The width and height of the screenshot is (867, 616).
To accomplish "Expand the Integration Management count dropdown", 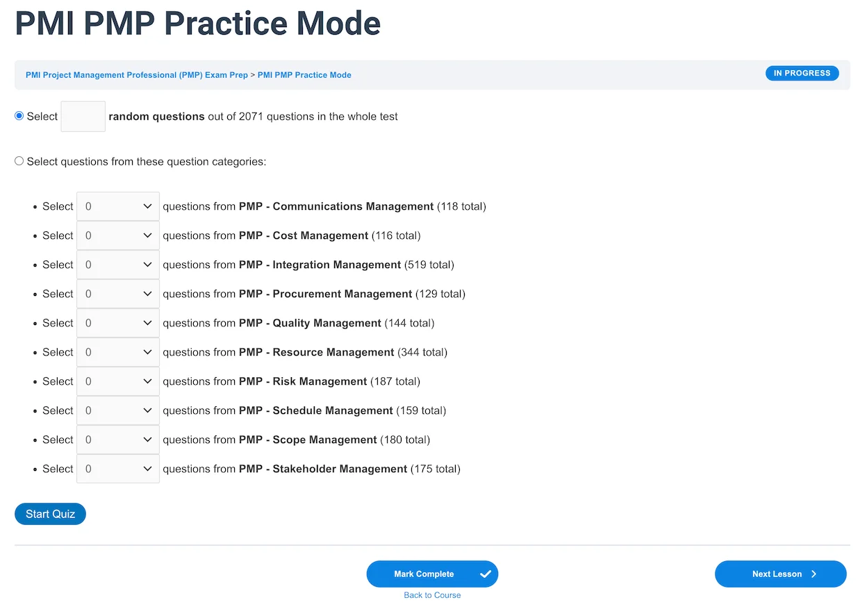I will (118, 265).
